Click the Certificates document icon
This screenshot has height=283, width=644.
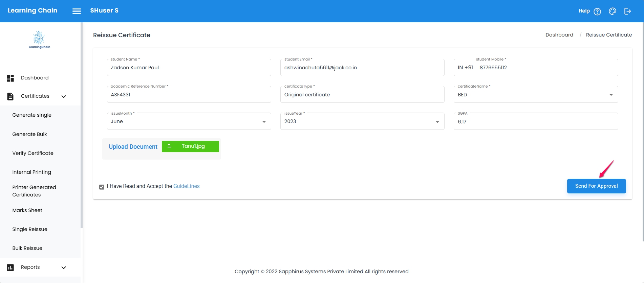(x=10, y=96)
